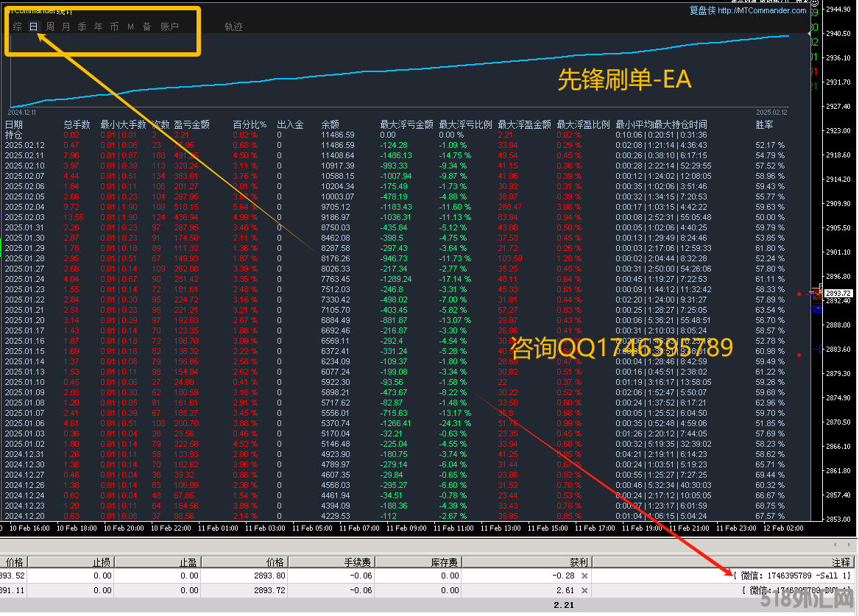859x616 pixels.
Task: Close the order with 2.61 profit
Action: (584, 590)
